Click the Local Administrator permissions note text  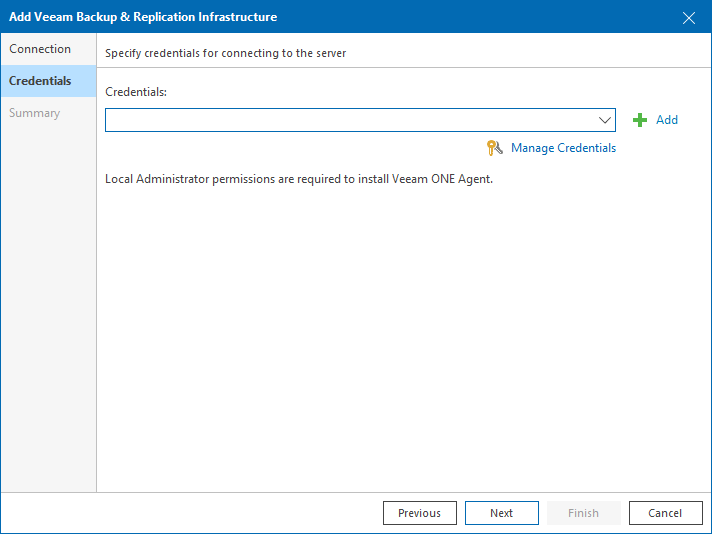(x=299, y=179)
